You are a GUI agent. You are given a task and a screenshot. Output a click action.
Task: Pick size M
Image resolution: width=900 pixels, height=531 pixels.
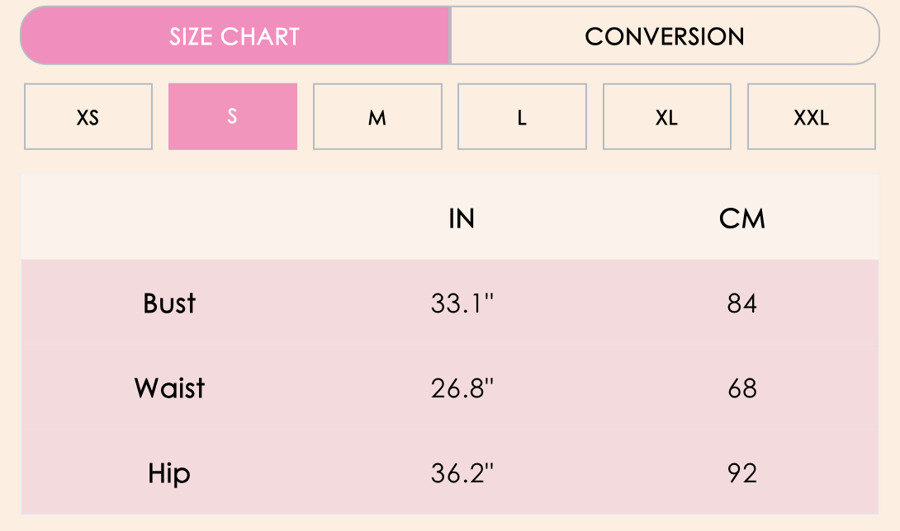(377, 117)
